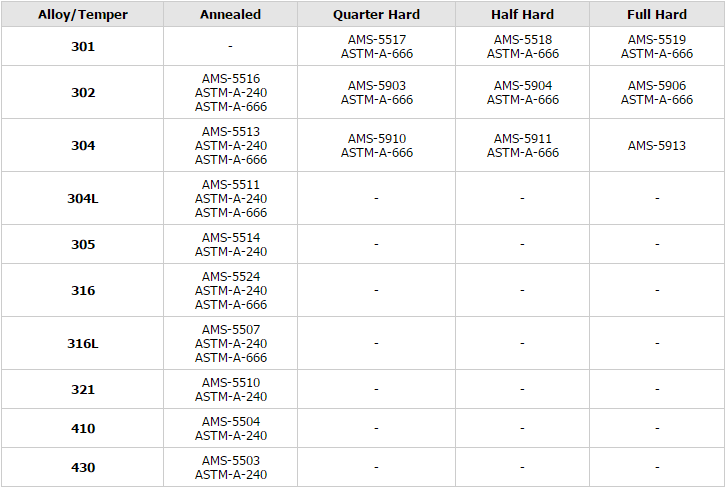Select the 304L alloy label

83,199
